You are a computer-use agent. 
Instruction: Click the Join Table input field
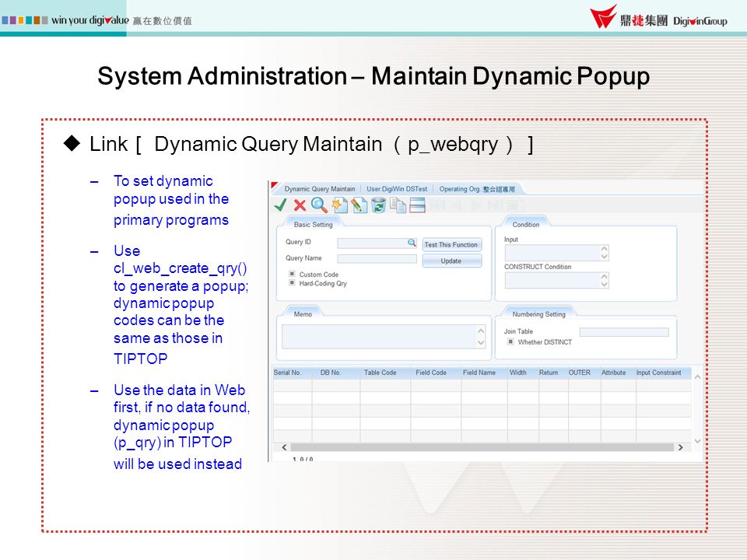(x=624, y=332)
